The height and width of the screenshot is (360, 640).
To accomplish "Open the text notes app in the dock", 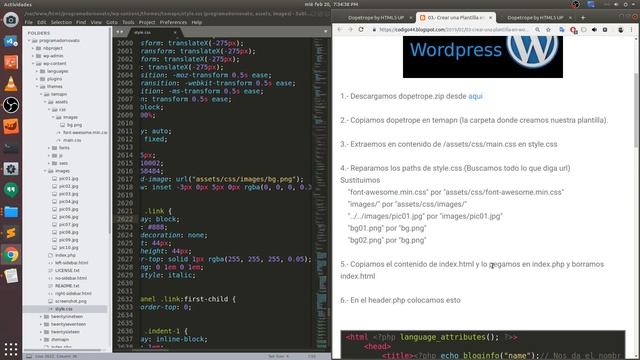I will pyautogui.click(x=11, y=276).
